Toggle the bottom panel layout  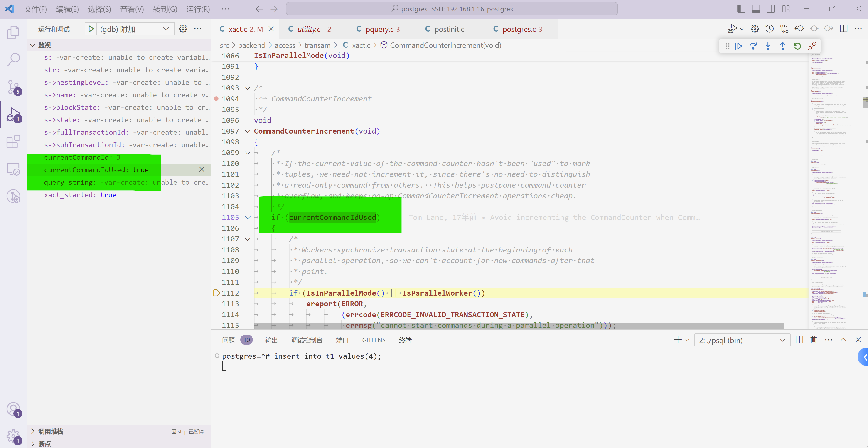(756, 9)
